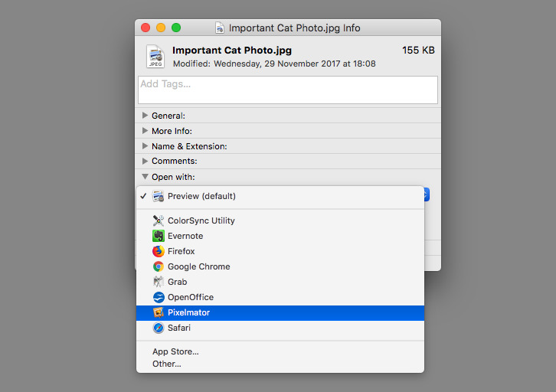Click the OpenOffice icon
Image resolution: width=556 pixels, height=392 pixels.
coord(159,297)
